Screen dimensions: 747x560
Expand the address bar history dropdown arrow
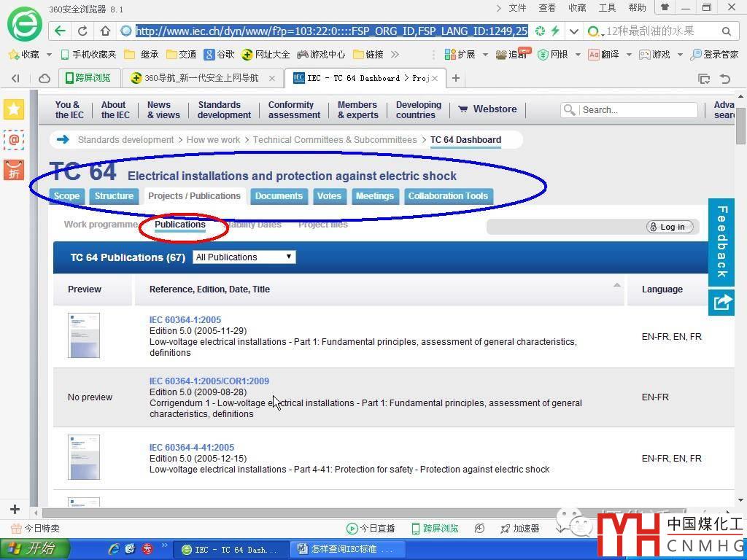(x=574, y=31)
